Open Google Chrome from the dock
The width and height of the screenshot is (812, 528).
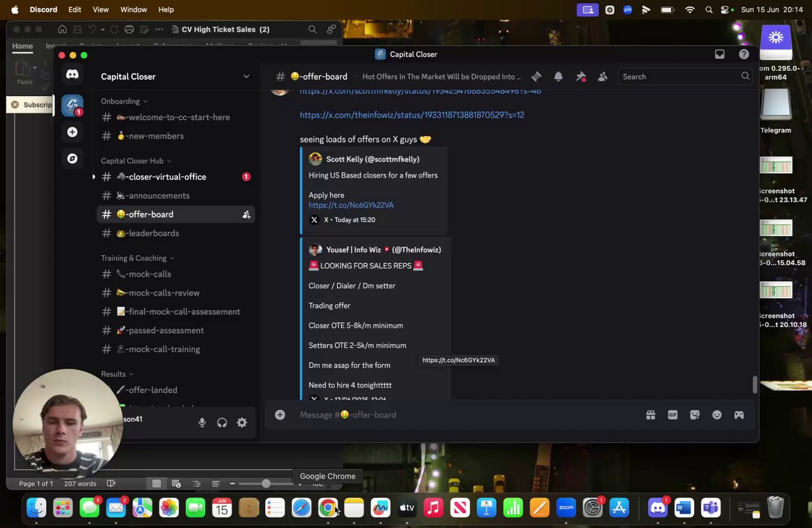pyautogui.click(x=327, y=508)
